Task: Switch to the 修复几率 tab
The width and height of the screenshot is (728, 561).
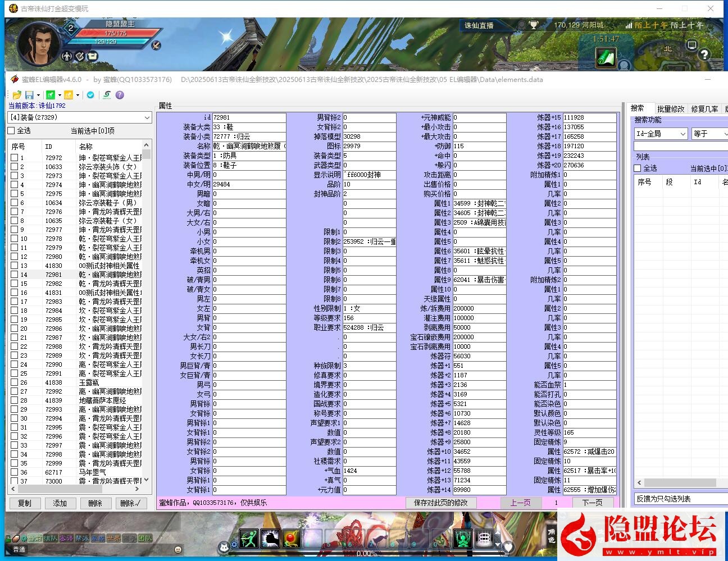Action: (x=705, y=109)
